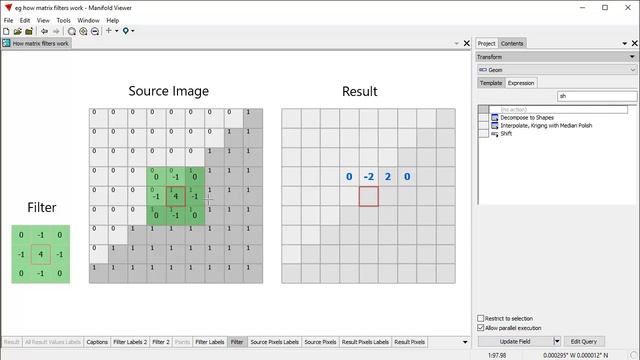Click the Interpolate Kriging template icon
The image size is (640, 360).
click(495, 125)
